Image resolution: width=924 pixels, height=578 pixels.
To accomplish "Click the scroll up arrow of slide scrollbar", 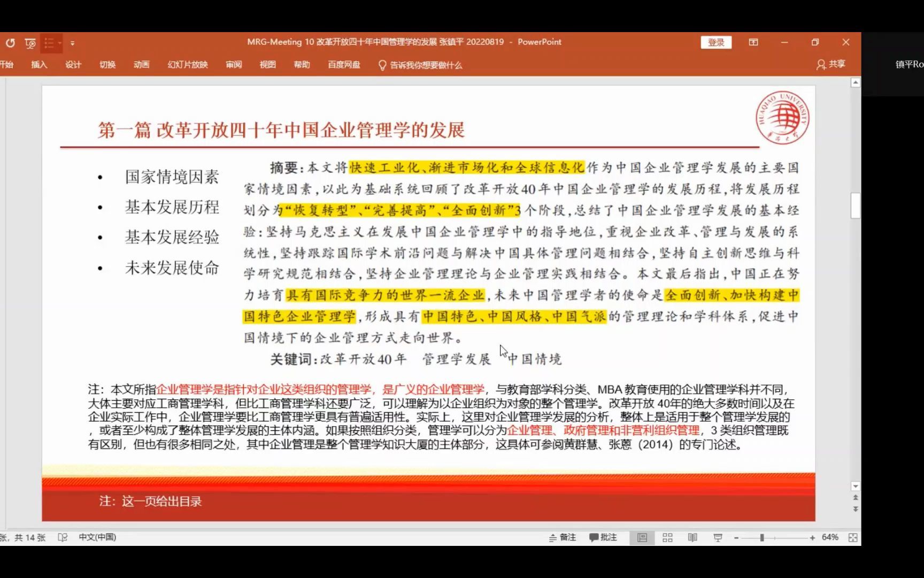I will tap(856, 82).
